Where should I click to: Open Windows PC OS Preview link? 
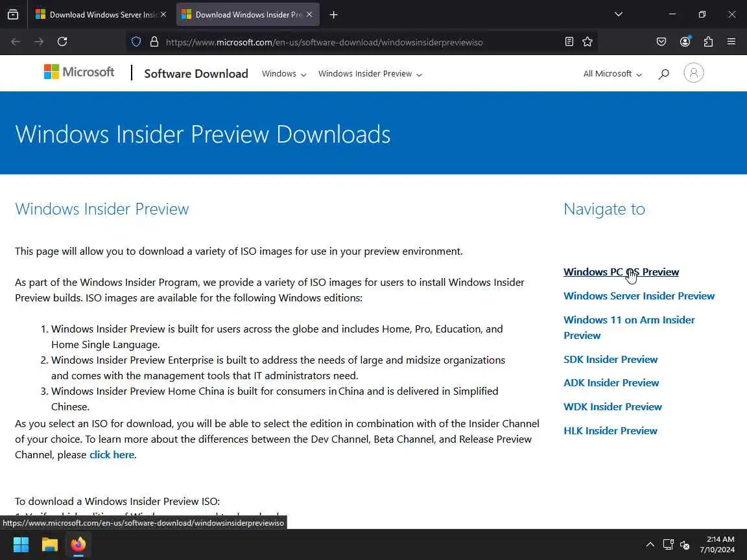[621, 272]
